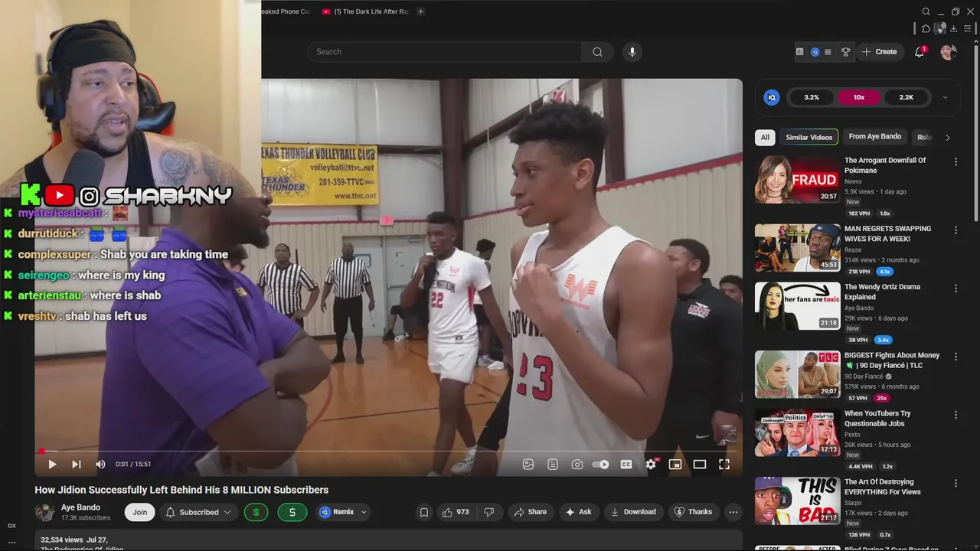The image size is (980, 551).
Task: Open notifications bell
Action: click(920, 51)
